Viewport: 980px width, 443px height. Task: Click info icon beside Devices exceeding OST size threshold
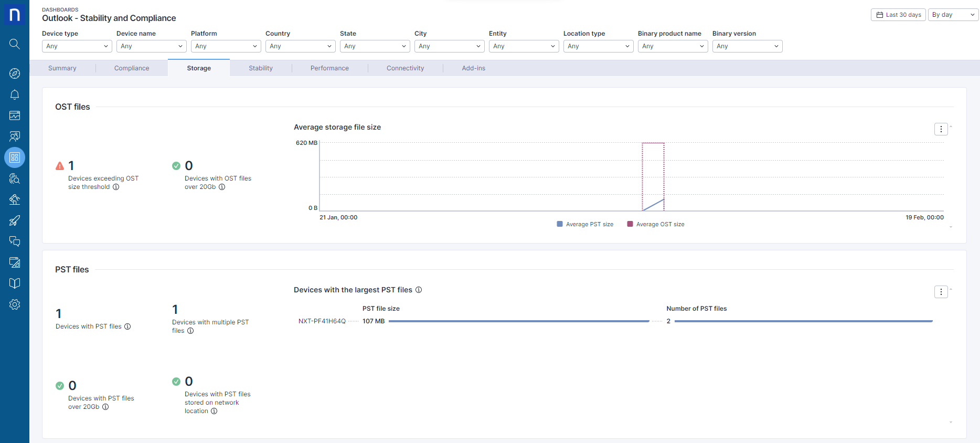116,187
